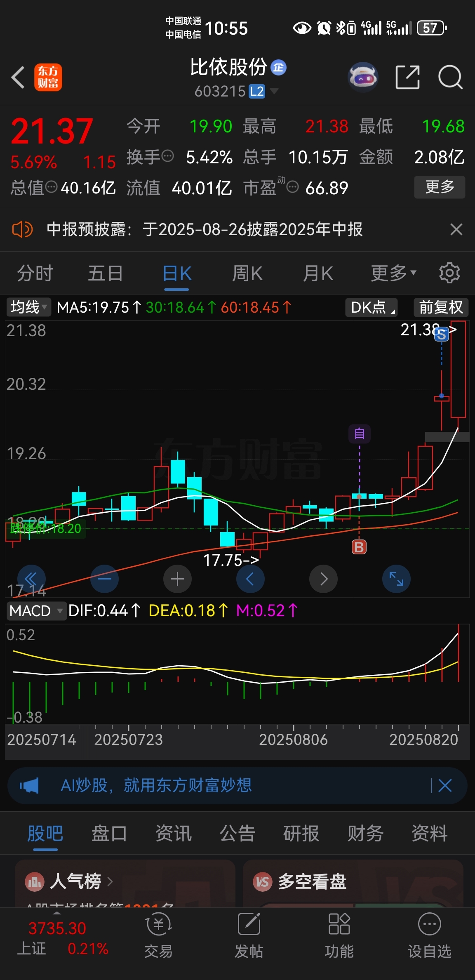Open the 均线 indicator dropdown
The width and height of the screenshot is (475, 980).
[x=28, y=307]
